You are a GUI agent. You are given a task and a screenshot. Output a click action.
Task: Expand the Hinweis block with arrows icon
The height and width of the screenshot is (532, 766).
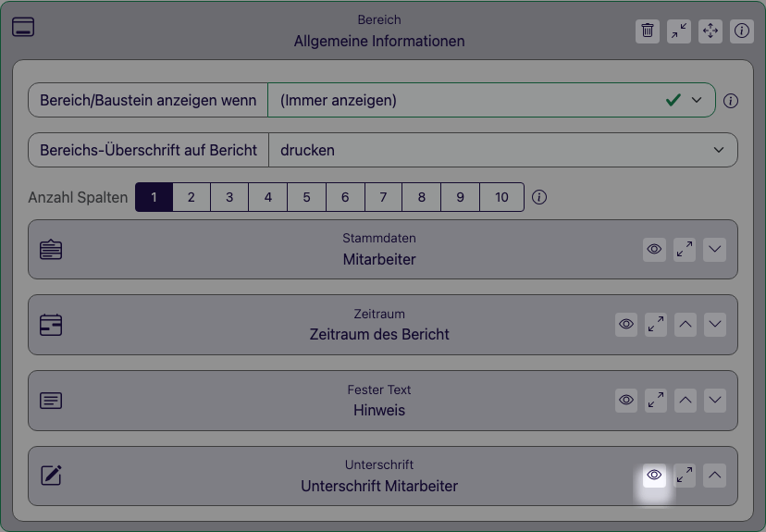[x=656, y=401]
